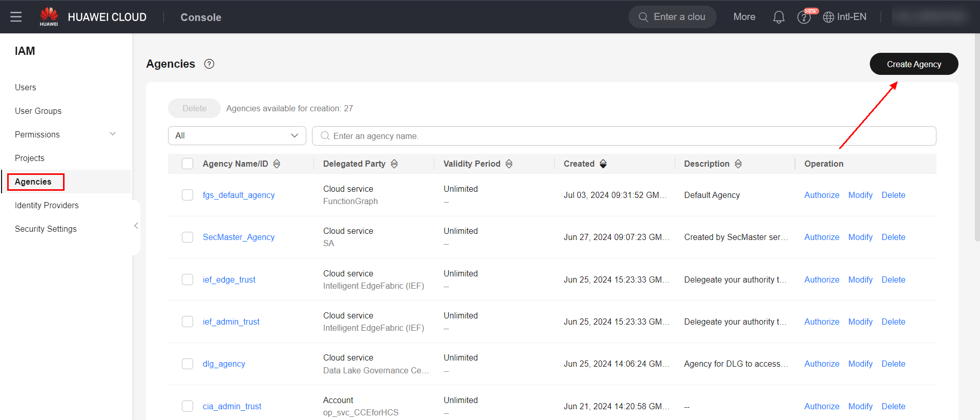The width and height of the screenshot is (980, 420).
Task: Open the notifications bell
Action: click(778, 17)
